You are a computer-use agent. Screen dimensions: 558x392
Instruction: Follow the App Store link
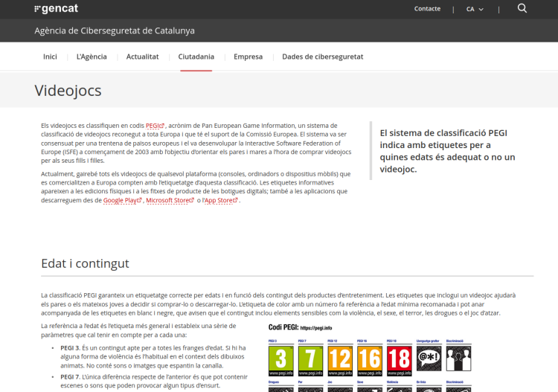pos(221,200)
